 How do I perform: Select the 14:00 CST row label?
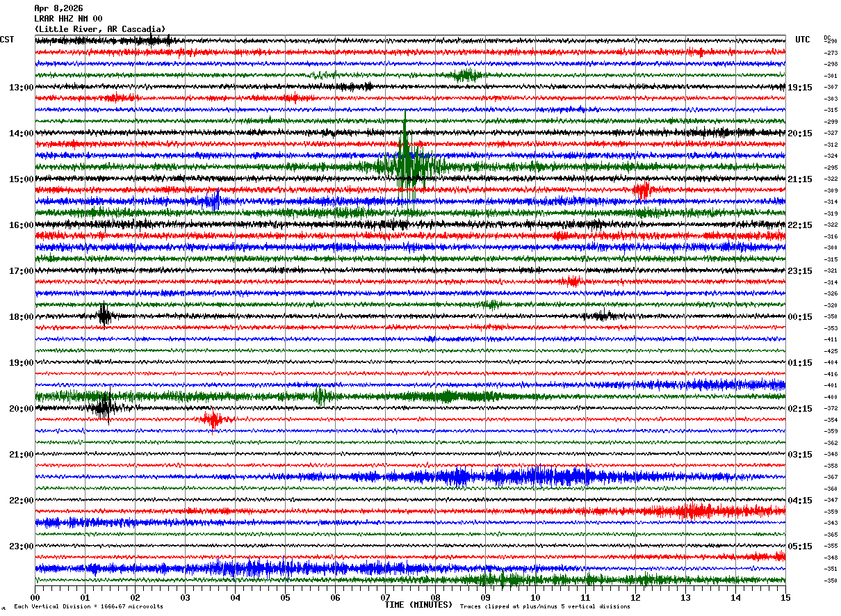22,133
